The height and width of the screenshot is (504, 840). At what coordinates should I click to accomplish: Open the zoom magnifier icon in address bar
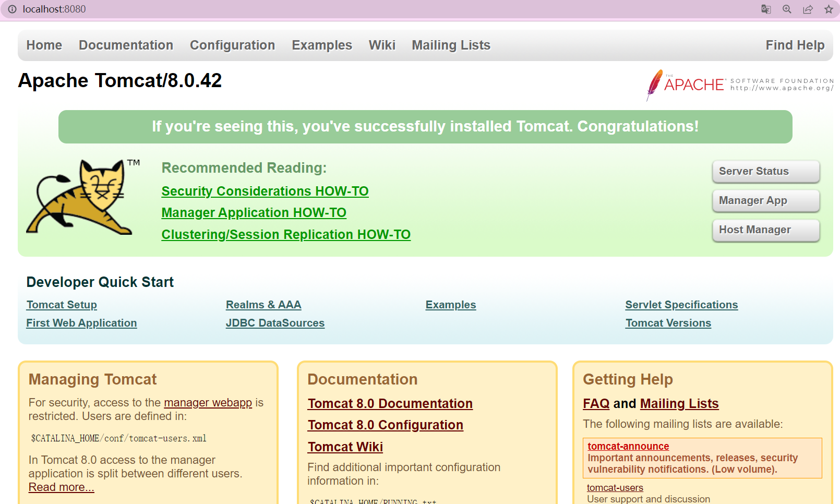pyautogui.click(x=787, y=9)
